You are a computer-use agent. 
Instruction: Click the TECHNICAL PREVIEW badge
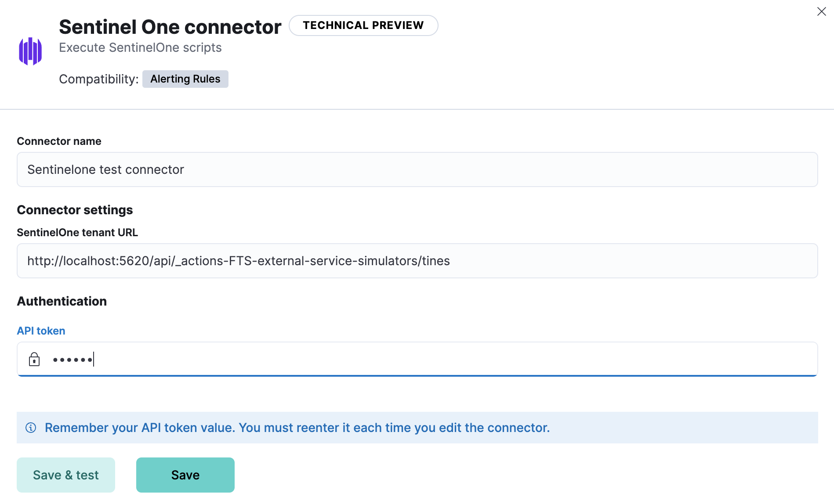(363, 25)
